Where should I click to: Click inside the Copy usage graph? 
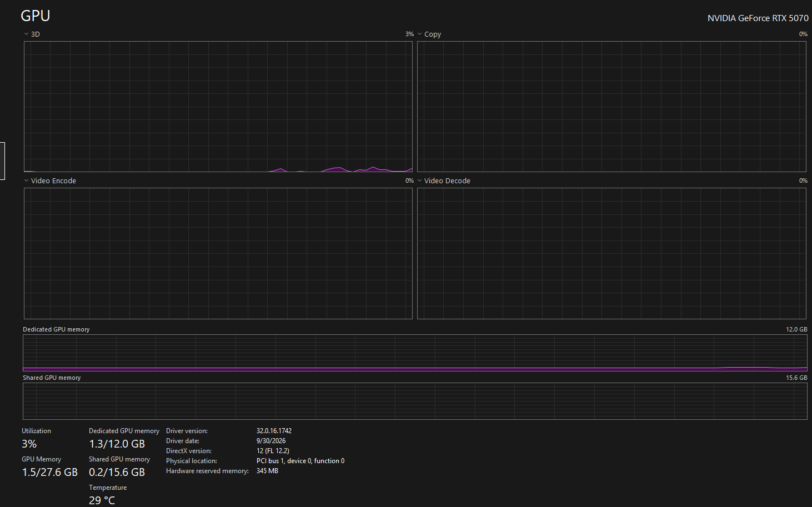pyautogui.click(x=611, y=107)
